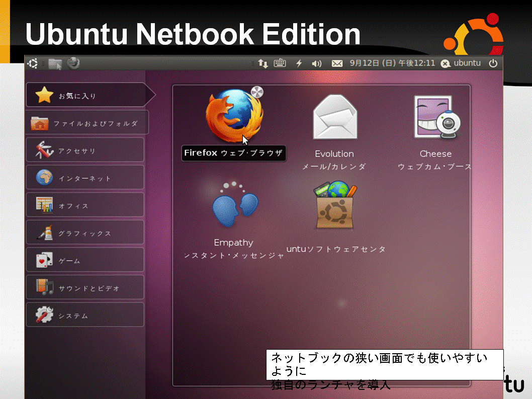Switch to the アクセサリ category
Screen dimensions: 532x399
[x=85, y=150]
